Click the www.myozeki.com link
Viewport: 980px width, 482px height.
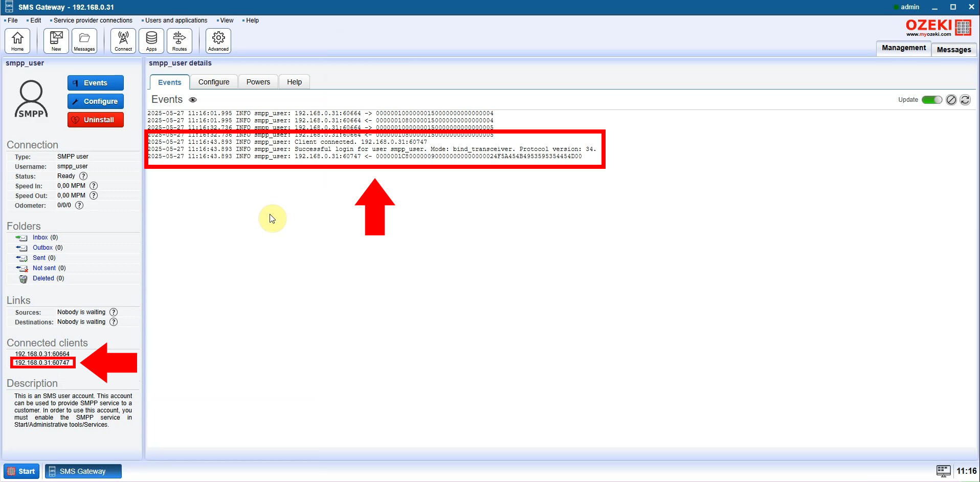pos(928,34)
